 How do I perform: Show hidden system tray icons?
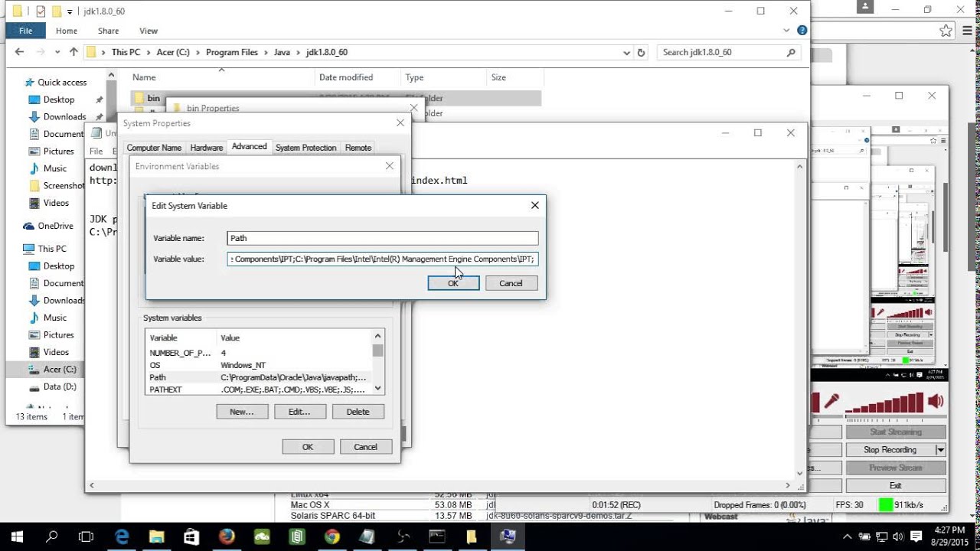(848, 536)
